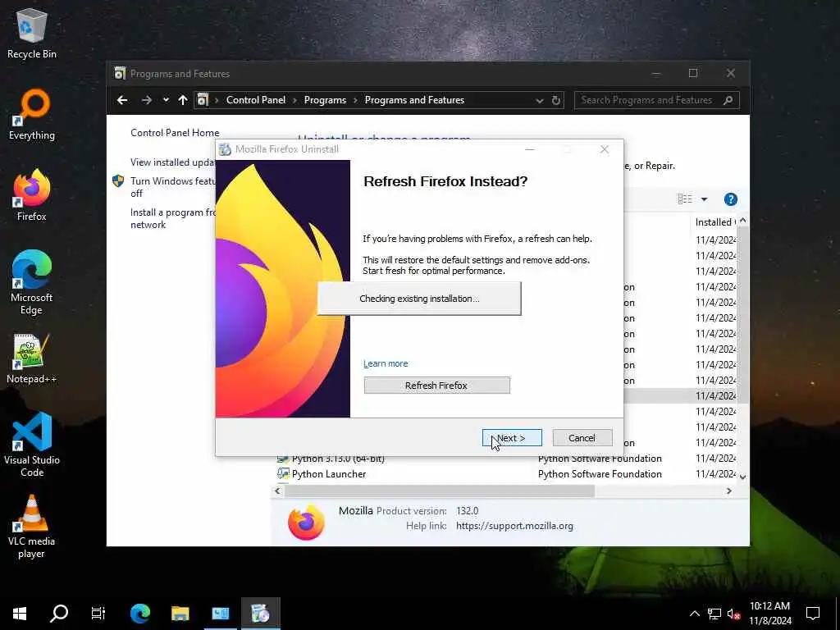Launch the Everything search desktop icon
The image size is (840, 630).
[32, 115]
